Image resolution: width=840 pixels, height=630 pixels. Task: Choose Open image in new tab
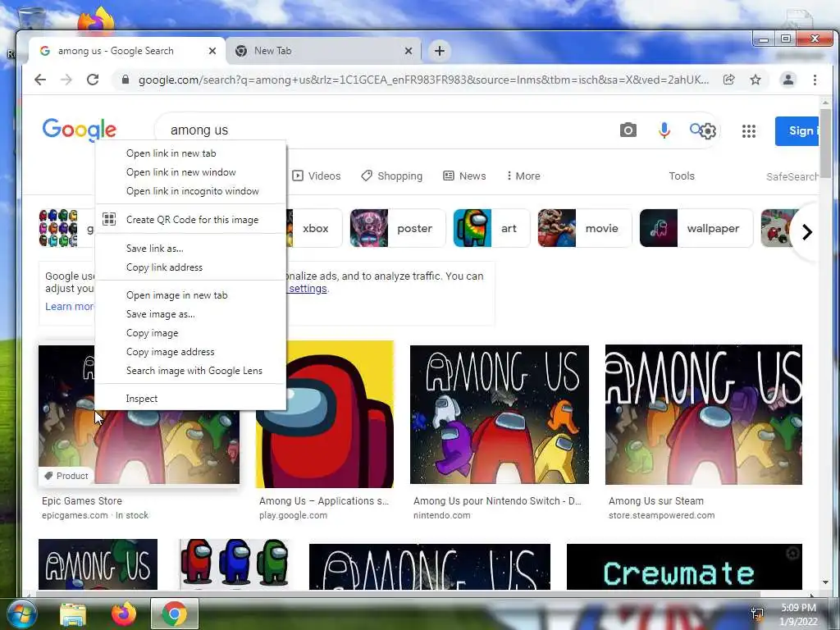[x=190, y=295]
